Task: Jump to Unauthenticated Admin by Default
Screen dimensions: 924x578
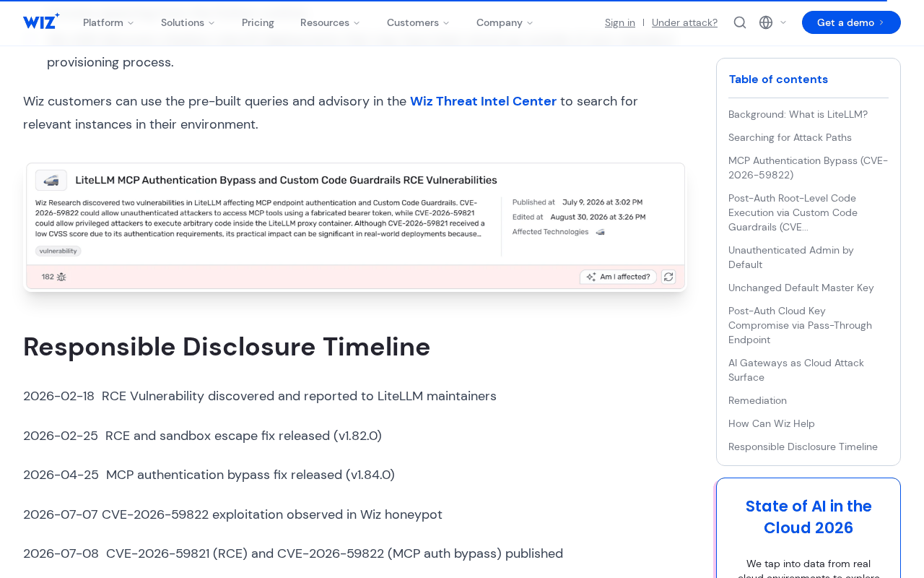Action: tap(790, 257)
